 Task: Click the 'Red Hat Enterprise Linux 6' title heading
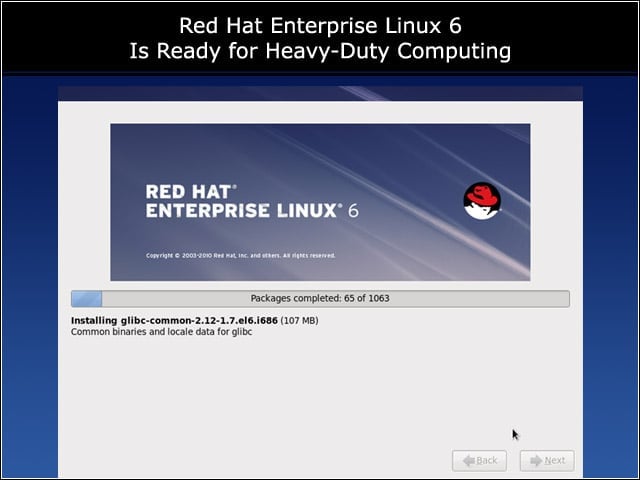coord(320,26)
